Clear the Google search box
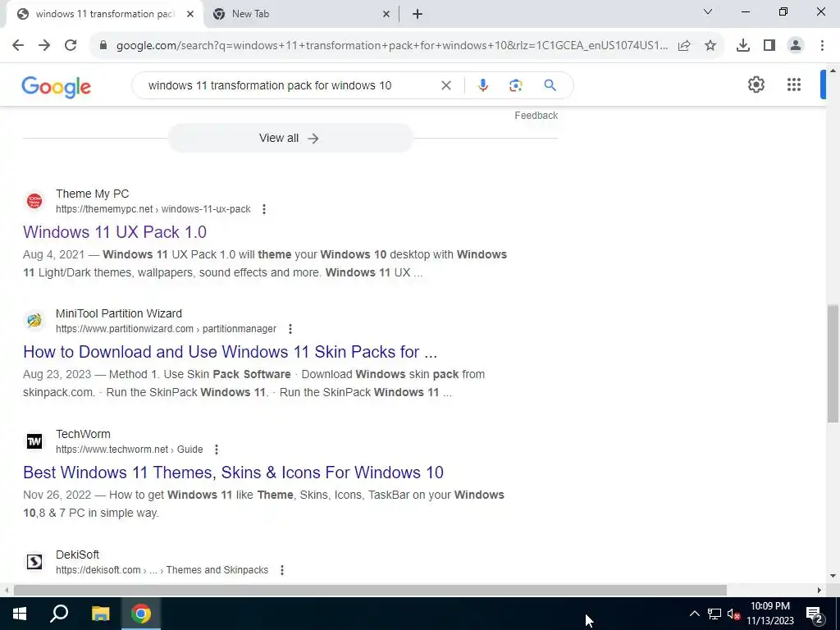The height and width of the screenshot is (630, 840). point(445,85)
